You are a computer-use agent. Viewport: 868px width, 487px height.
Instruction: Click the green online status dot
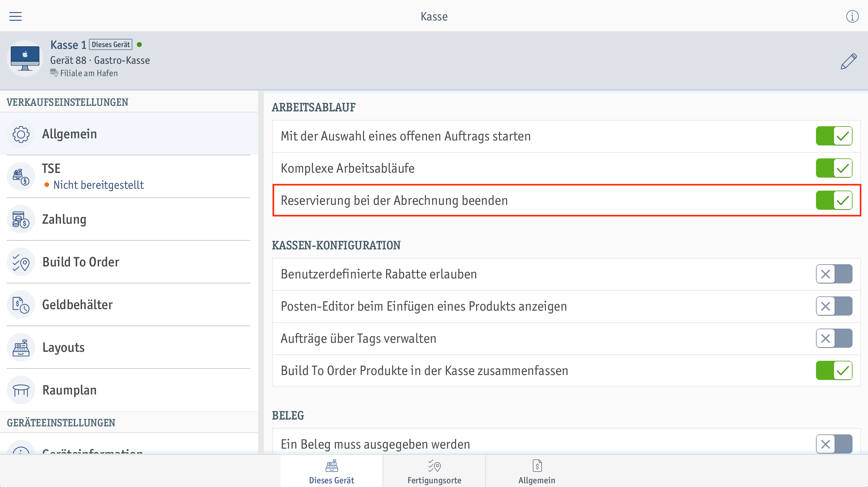[139, 45]
